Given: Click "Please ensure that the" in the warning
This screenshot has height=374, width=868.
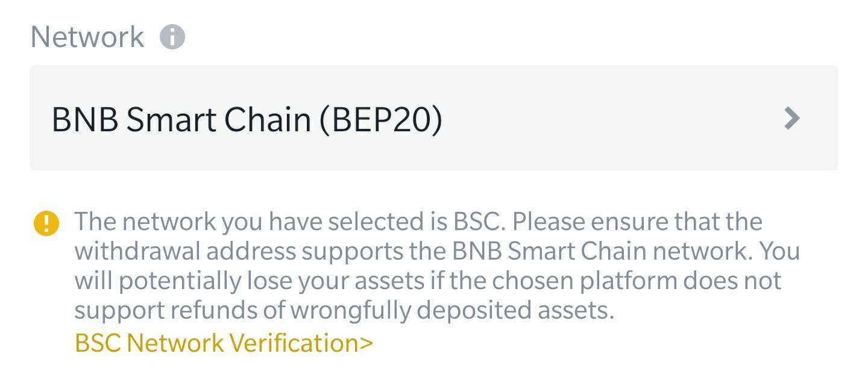Looking at the screenshot, I should (637, 222).
